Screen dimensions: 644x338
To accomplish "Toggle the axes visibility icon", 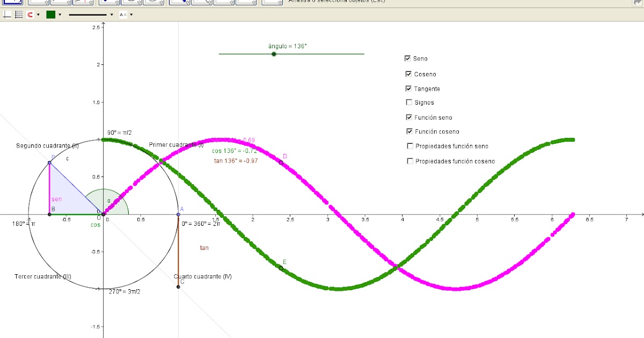I will coord(6,14).
